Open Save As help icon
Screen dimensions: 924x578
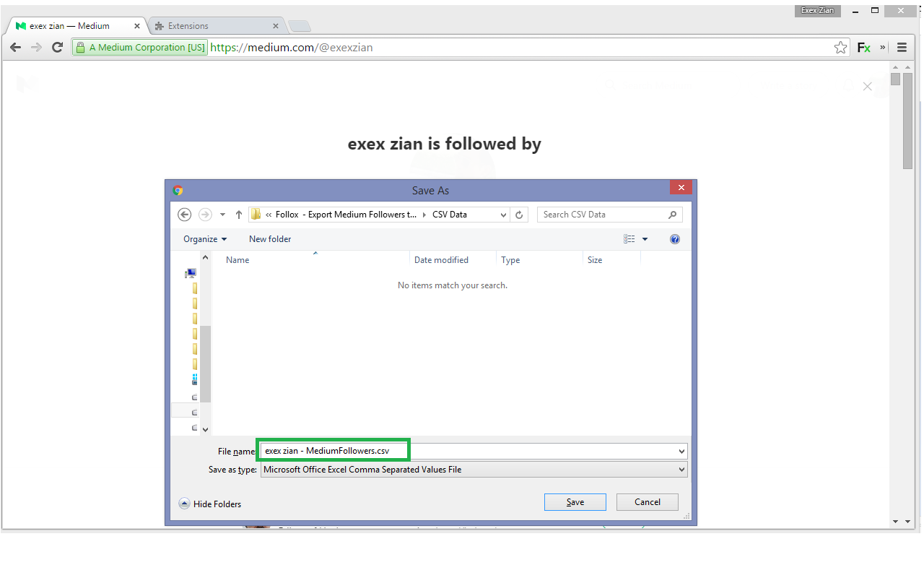[675, 239]
